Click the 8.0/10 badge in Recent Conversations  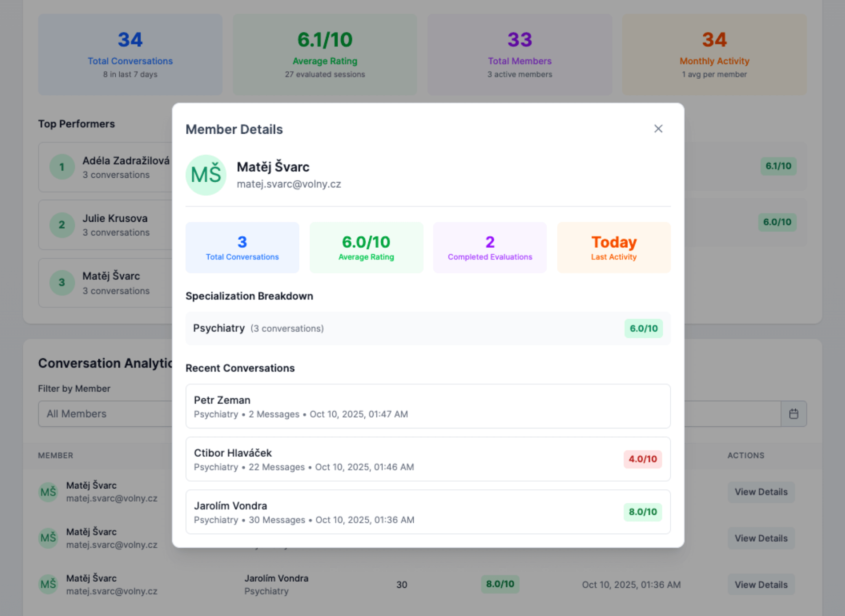pos(642,512)
